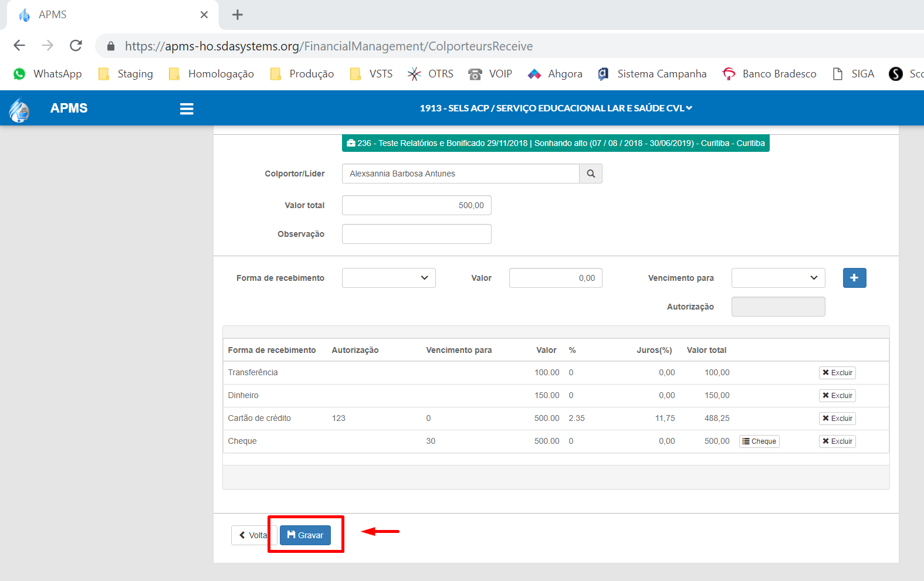This screenshot has height=581, width=924.
Task: Open the Staging bookmark folder
Action: (x=126, y=74)
